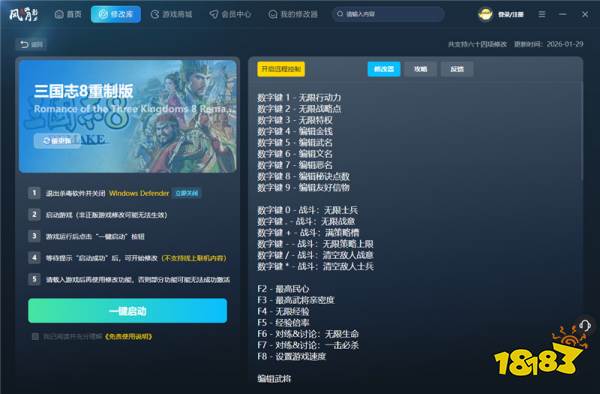The width and height of the screenshot is (600, 394).
Task: Open the 《免责使用说明》 link
Action: (x=128, y=337)
